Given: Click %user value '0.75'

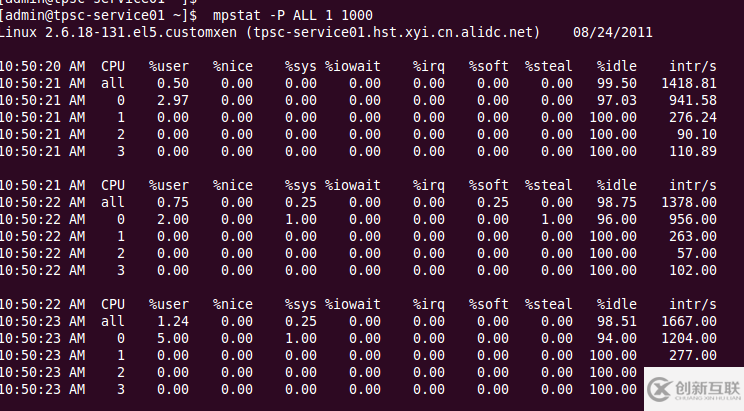Looking at the screenshot, I should pyautogui.click(x=173, y=203).
